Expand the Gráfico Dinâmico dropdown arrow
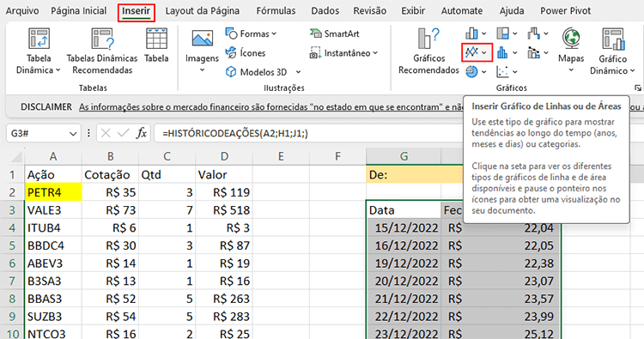The image size is (644, 339). coord(633,70)
